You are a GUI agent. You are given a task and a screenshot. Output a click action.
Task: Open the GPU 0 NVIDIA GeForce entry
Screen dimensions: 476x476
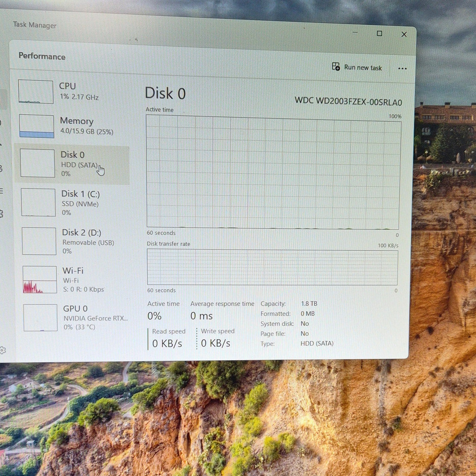pos(75,317)
